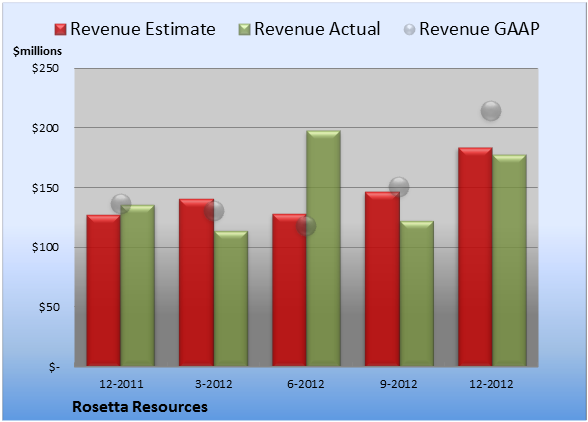This screenshot has height=422, width=588.
Task: Select the 'Revenue GAAP' legend label
Action: (x=479, y=29)
